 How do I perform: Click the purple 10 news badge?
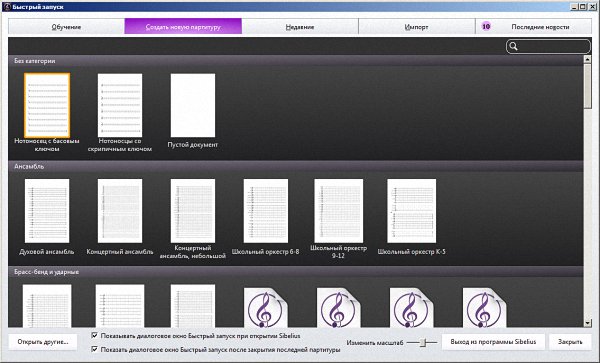[486, 26]
